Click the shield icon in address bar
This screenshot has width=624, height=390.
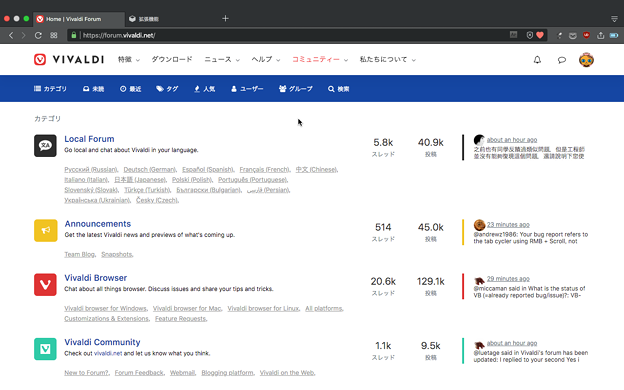[529, 35]
